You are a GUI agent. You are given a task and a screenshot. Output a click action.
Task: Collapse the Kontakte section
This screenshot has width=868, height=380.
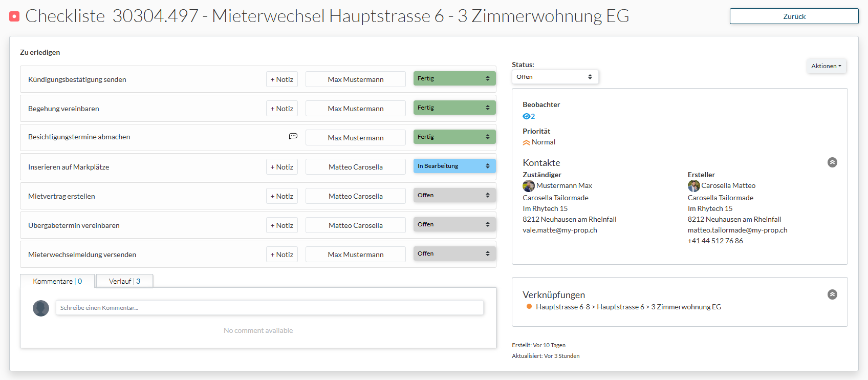832,162
